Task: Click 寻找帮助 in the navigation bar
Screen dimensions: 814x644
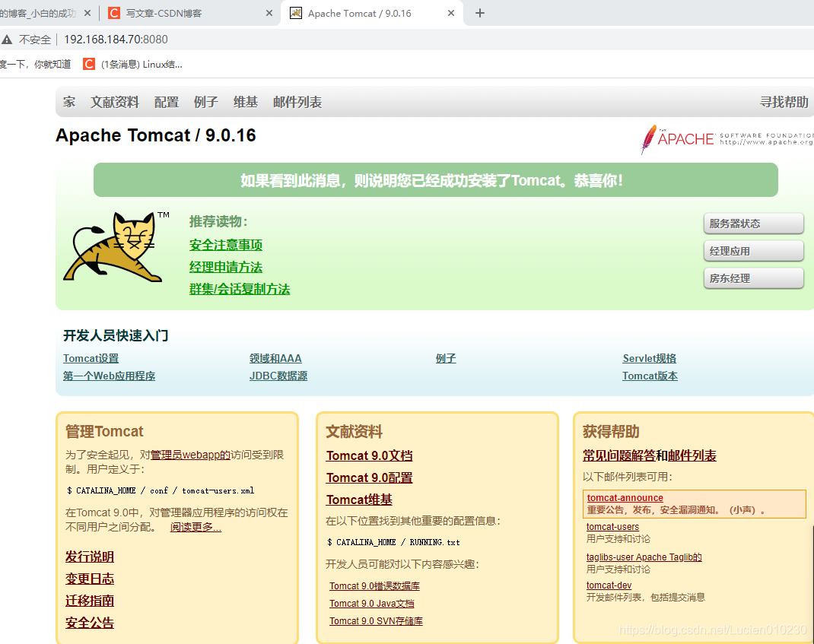Action: coord(784,102)
